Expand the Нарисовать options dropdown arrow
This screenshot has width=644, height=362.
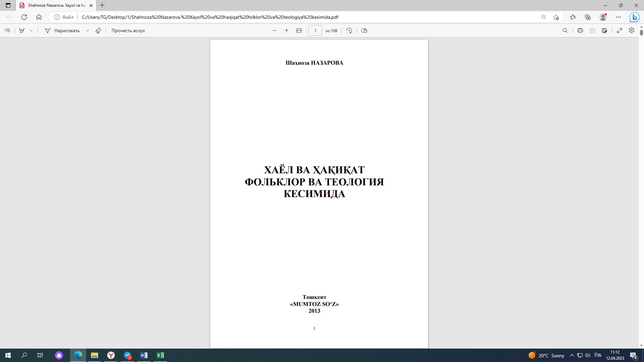point(88,31)
